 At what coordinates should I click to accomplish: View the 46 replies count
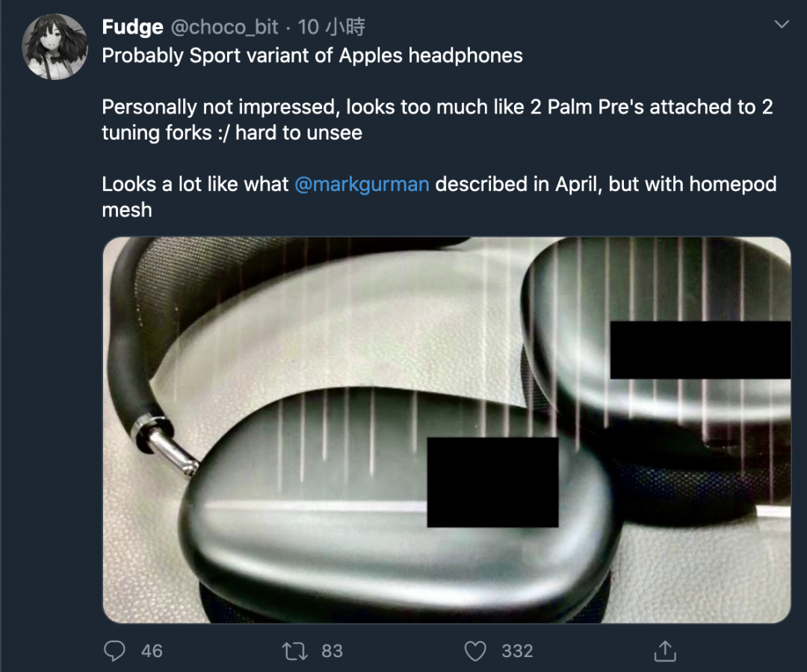152,651
